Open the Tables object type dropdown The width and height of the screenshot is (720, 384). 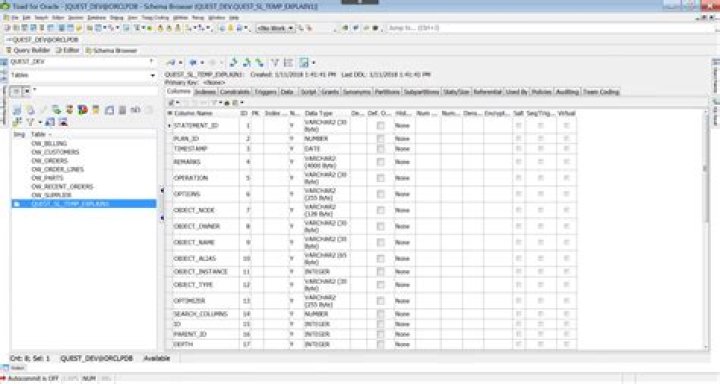pyautogui.click(x=83, y=75)
